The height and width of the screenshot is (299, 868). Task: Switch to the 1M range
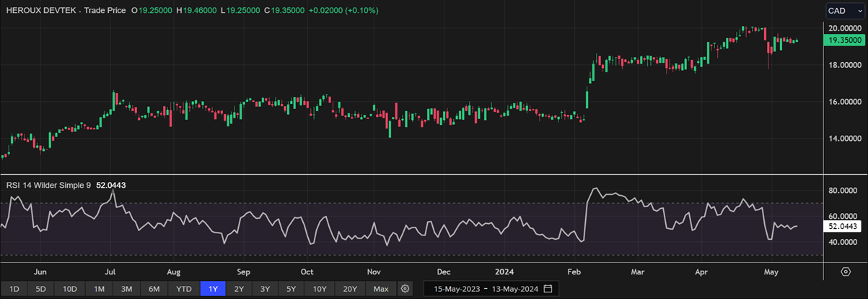pyautogui.click(x=99, y=289)
